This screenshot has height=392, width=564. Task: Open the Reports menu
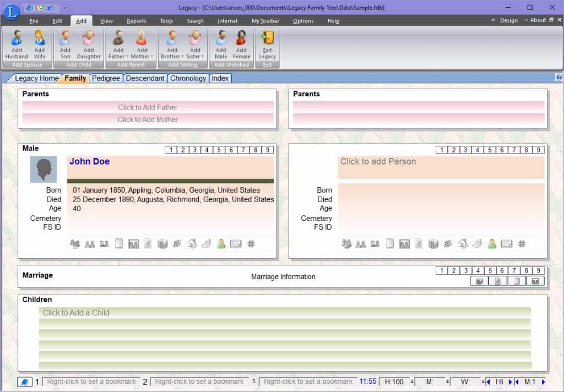pos(137,21)
